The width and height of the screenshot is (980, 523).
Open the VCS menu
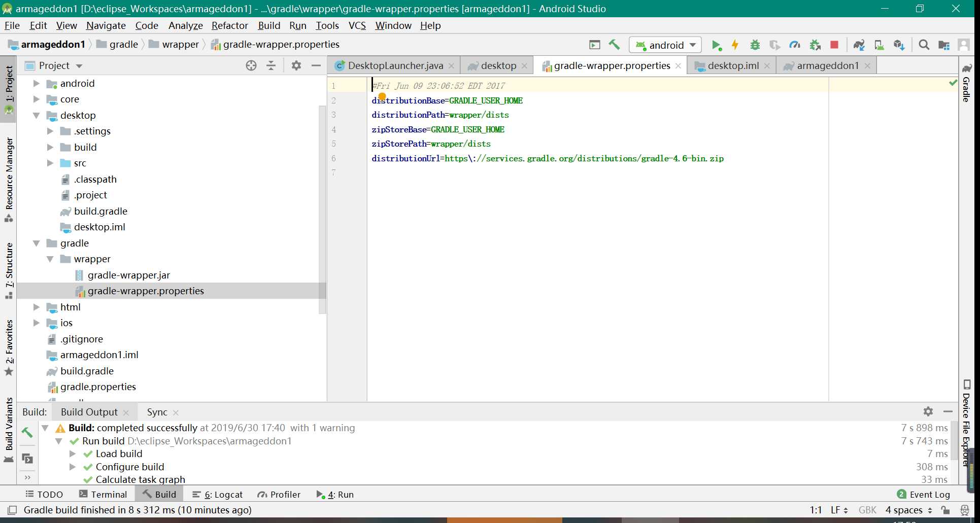point(357,25)
